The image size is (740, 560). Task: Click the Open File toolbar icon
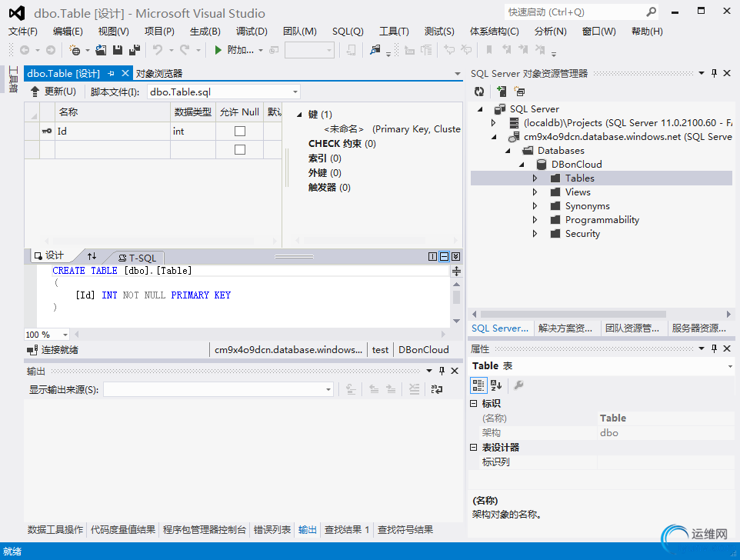[x=101, y=50]
